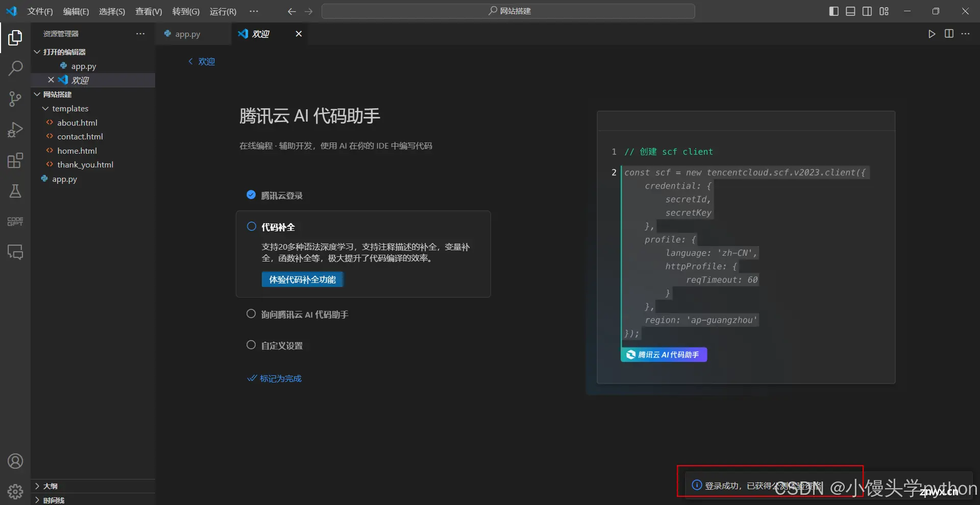Open the 选择(S) menu

click(112, 11)
